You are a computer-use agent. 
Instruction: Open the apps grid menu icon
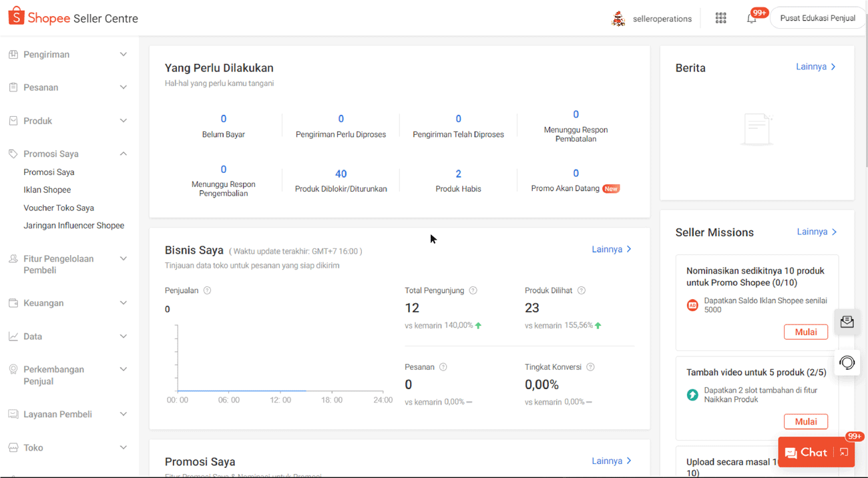click(720, 19)
